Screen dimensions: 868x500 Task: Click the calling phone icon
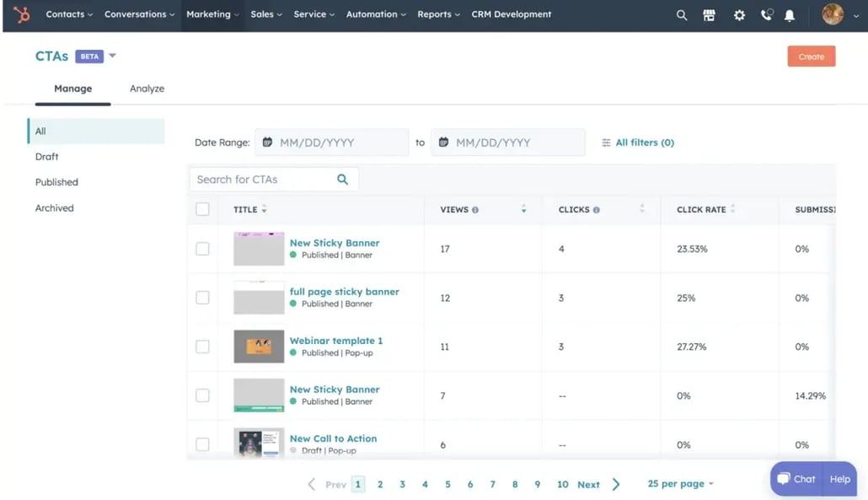click(766, 15)
